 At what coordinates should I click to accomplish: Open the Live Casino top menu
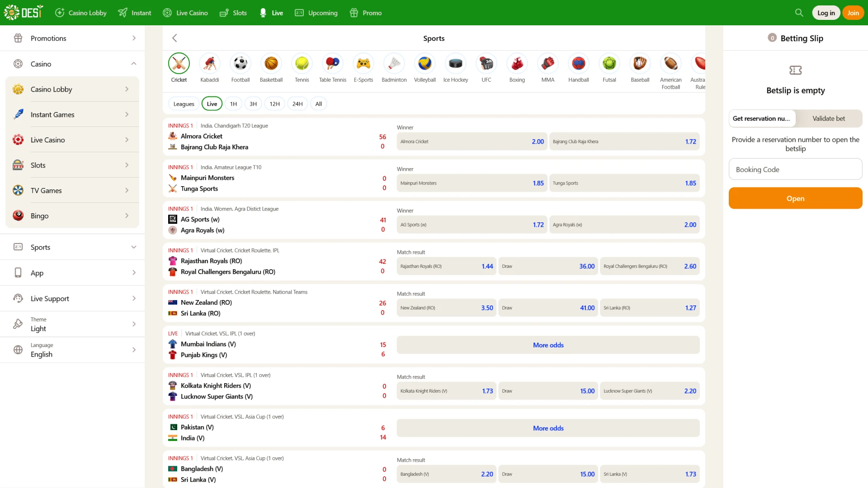coord(185,13)
